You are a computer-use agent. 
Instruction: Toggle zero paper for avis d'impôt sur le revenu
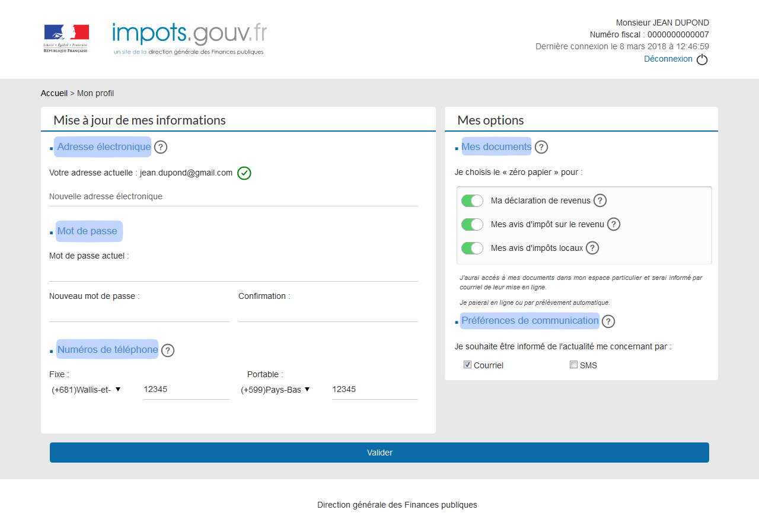[x=473, y=224]
